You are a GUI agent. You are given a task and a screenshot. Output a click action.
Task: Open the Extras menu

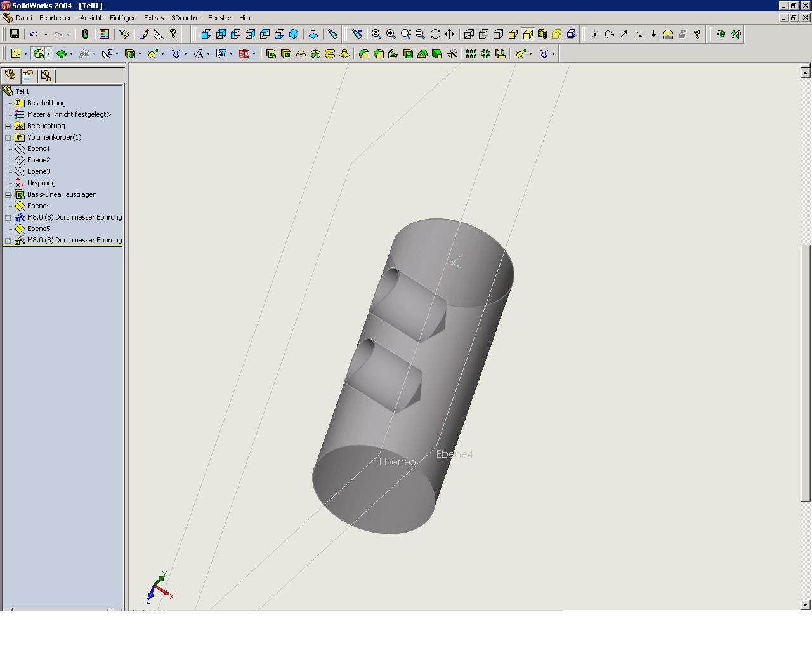pos(154,18)
